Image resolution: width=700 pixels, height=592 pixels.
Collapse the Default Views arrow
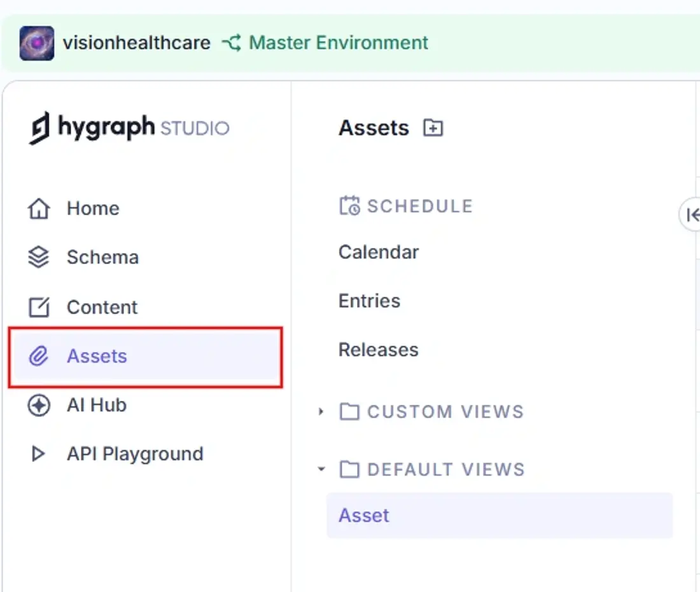tap(321, 469)
